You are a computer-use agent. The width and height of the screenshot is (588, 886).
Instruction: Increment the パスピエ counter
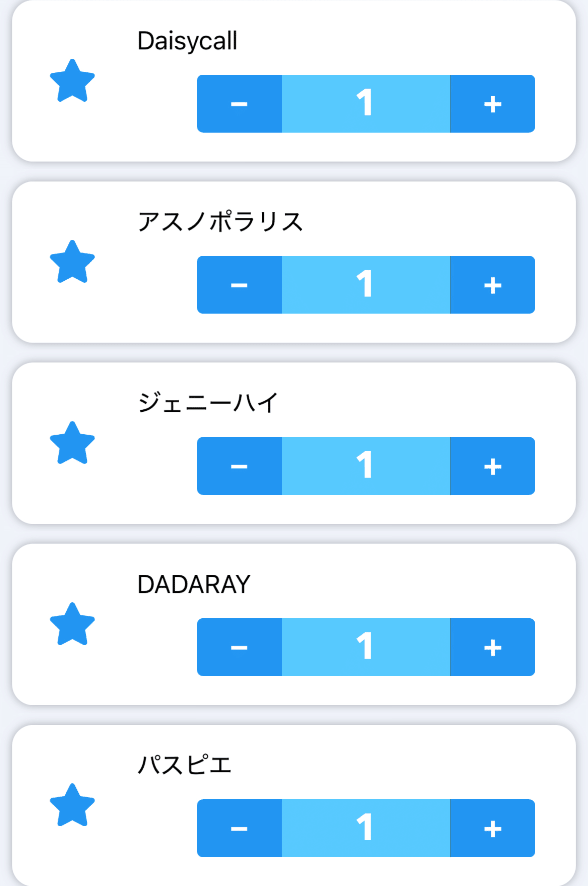pos(492,828)
